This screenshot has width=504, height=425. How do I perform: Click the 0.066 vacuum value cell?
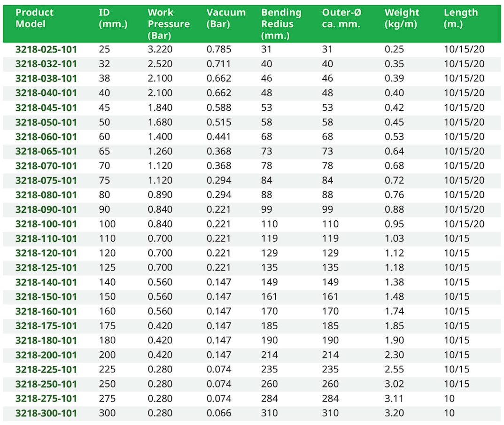coord(219,413)
